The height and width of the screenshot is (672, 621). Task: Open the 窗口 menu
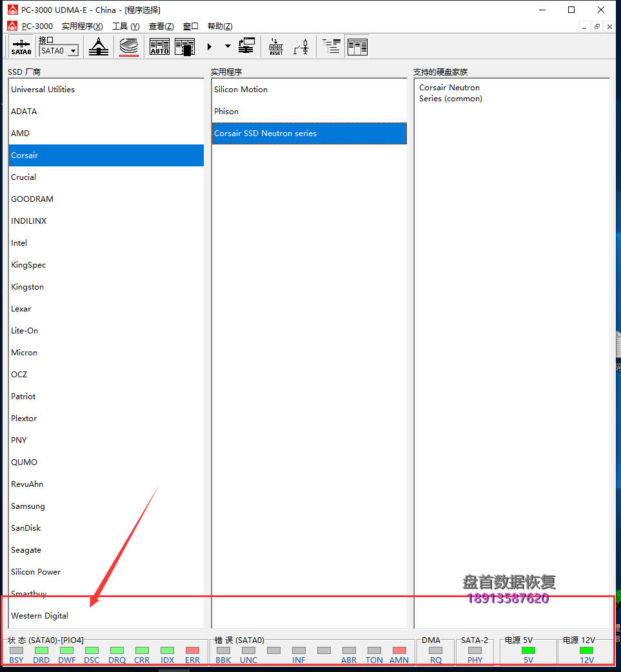(x=191, y=26)
